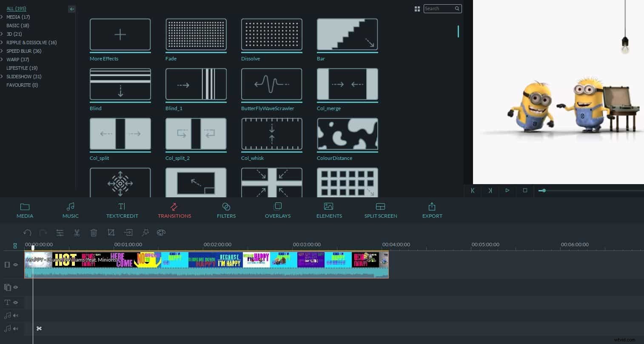Click the More Effects tile

[120, 34]
